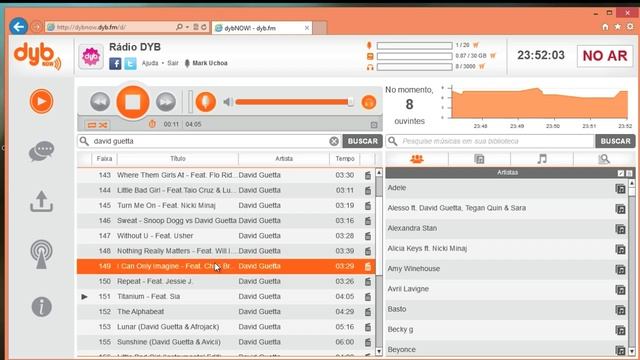
Task: Click BUSCAR button for playlist search
Action: coord(362,141)
